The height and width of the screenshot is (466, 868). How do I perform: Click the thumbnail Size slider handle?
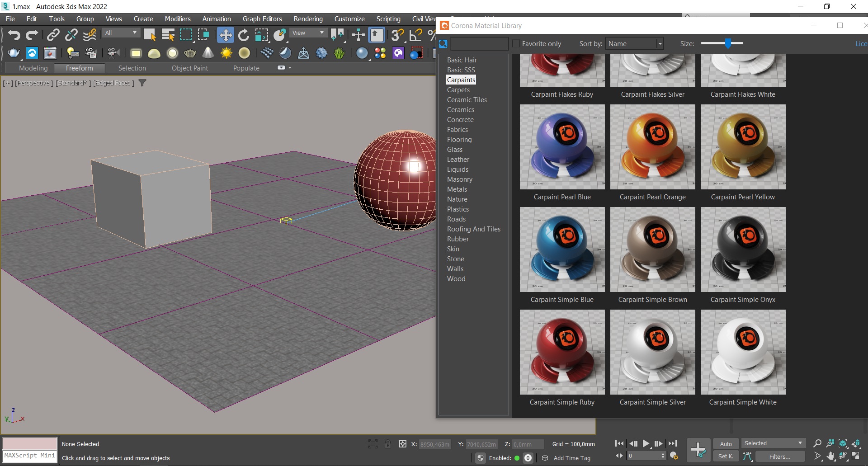coord(728,43)
